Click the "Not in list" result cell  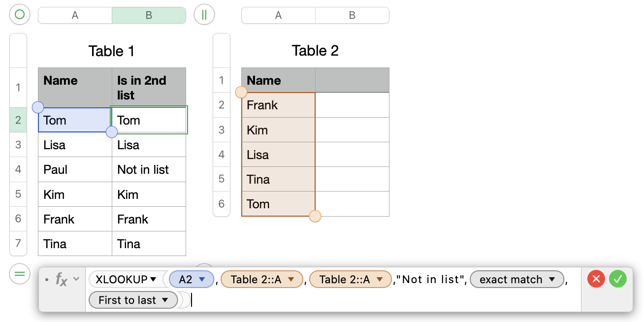click(149, 170)
